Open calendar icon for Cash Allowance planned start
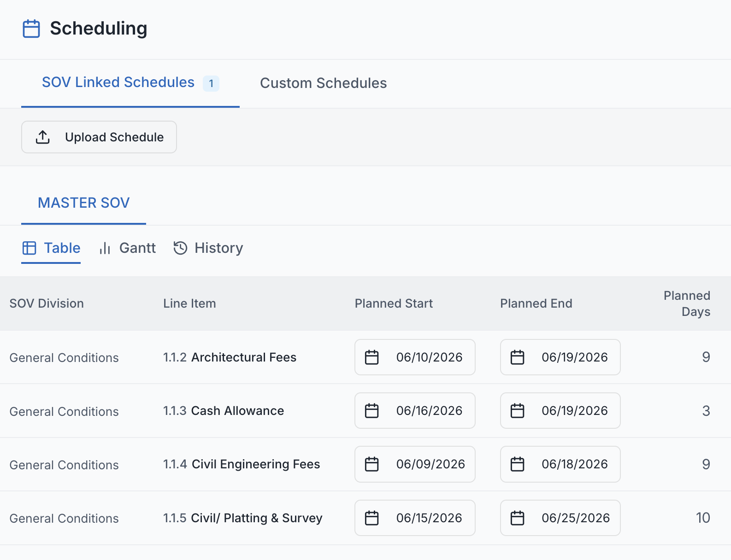 click(x=372, y=411)
